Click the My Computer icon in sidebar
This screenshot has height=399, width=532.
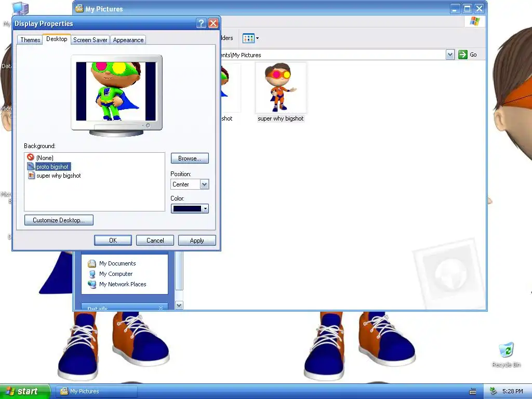pos(91,274)
